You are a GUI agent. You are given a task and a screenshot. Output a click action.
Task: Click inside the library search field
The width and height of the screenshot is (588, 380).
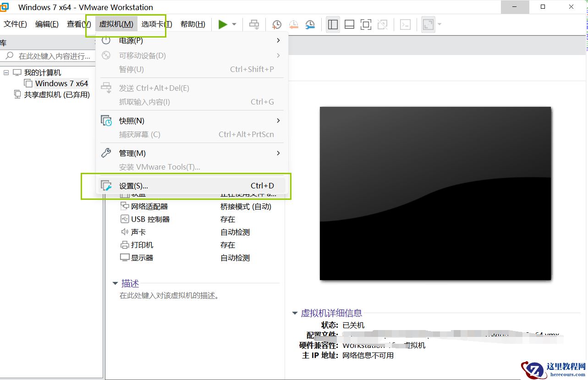50,55
